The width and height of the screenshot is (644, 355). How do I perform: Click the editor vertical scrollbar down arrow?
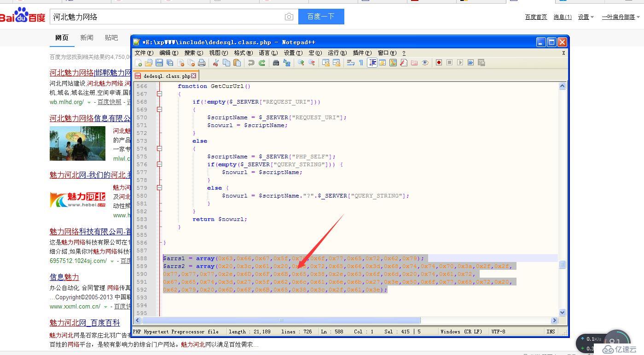[562, 312]
